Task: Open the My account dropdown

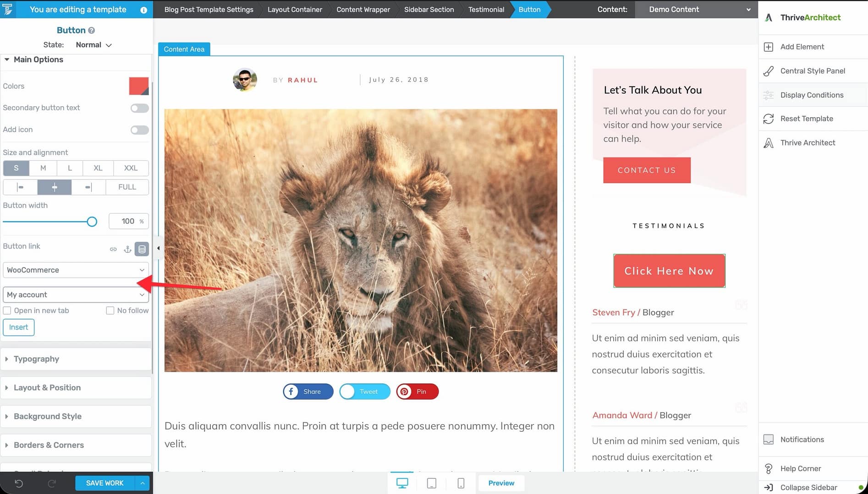Action: pos(76,295)
